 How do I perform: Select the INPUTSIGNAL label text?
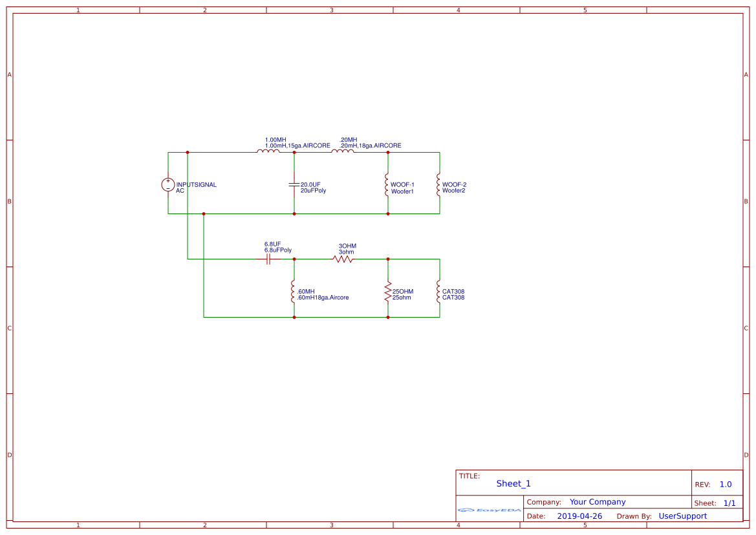(x=197, y=185)
